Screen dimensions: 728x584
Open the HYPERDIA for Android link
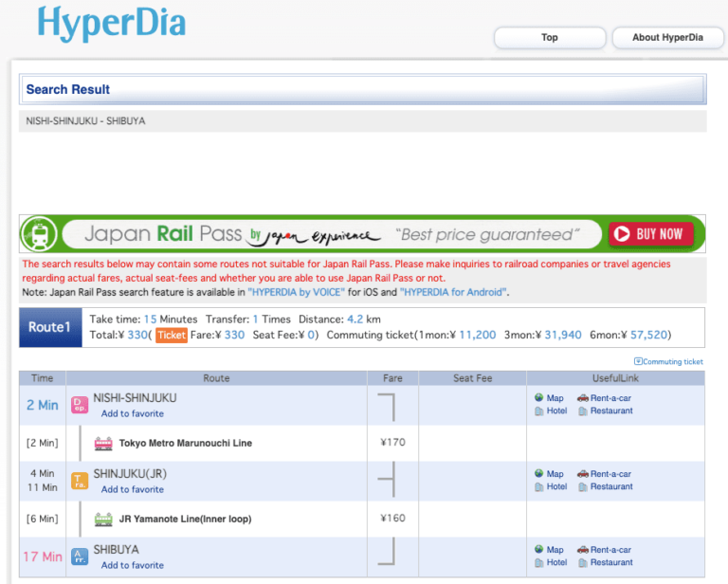(x=453, y=292)
